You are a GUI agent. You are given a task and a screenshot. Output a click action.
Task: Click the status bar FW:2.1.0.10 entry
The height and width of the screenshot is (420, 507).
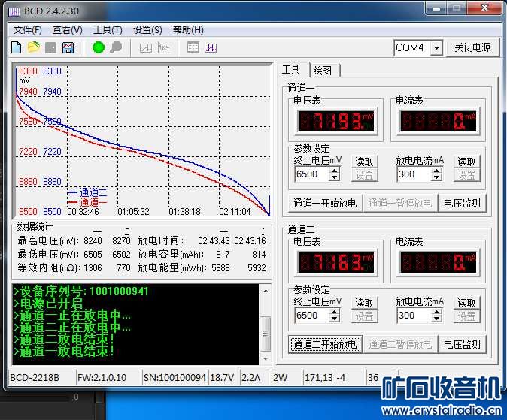(x=108, y=377)
